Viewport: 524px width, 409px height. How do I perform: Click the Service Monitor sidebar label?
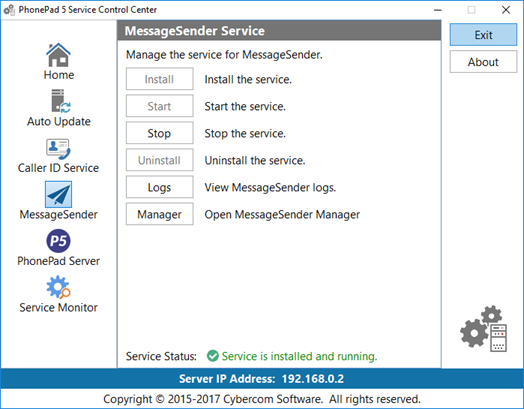(x=58, y=307)
